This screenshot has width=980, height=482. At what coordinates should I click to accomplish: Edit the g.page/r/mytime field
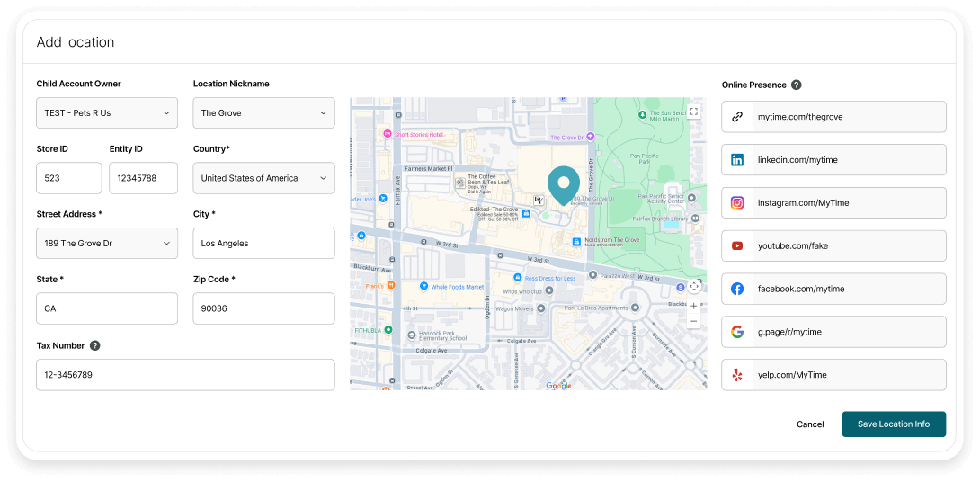point(849,332)
